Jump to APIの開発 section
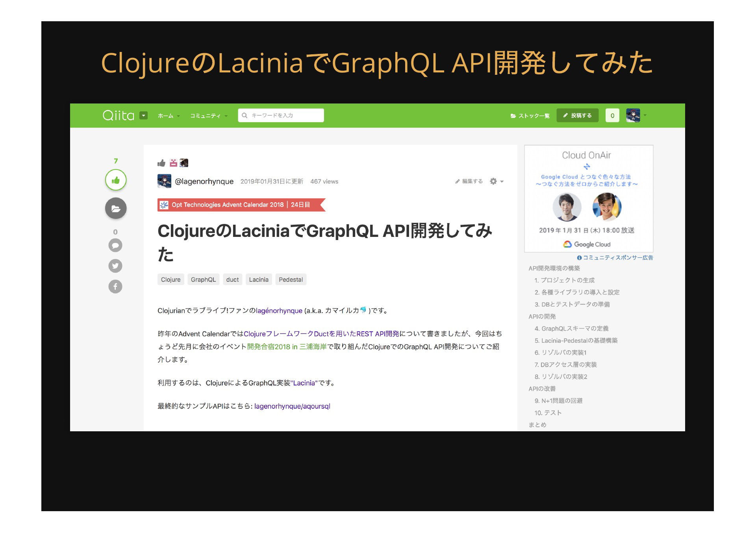The image size is (756, 534). coord(542,317)
